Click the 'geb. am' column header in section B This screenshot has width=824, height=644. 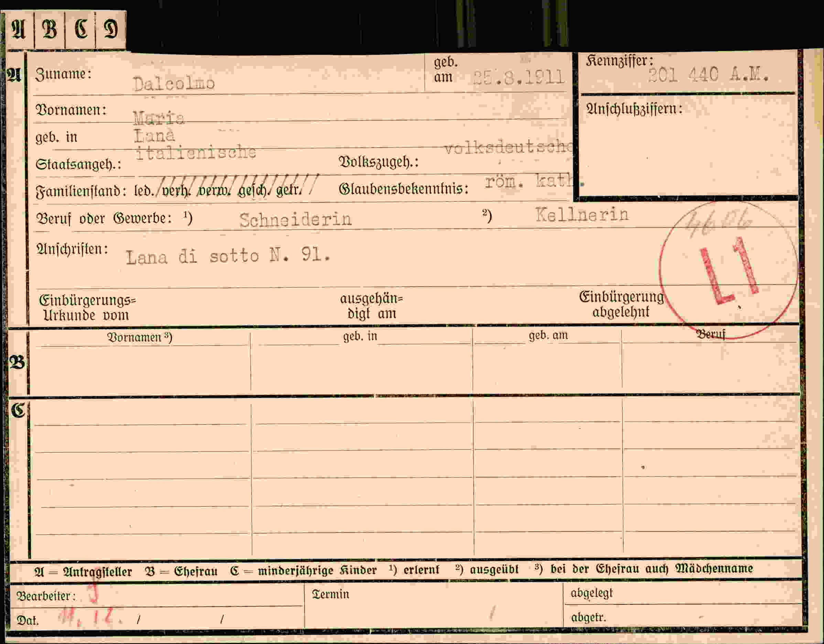(x=548, y=335)
